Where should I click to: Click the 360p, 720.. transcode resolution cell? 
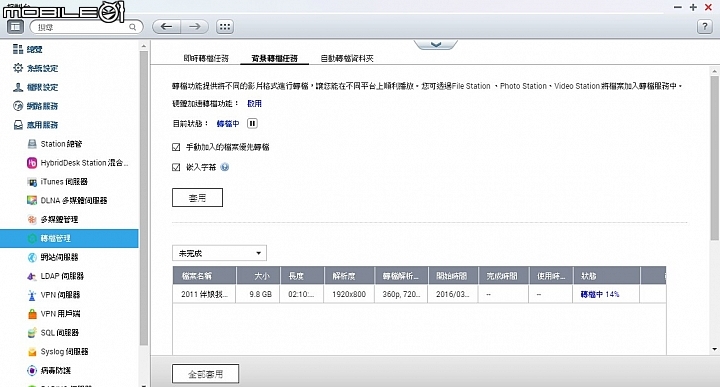coord(401,294)
